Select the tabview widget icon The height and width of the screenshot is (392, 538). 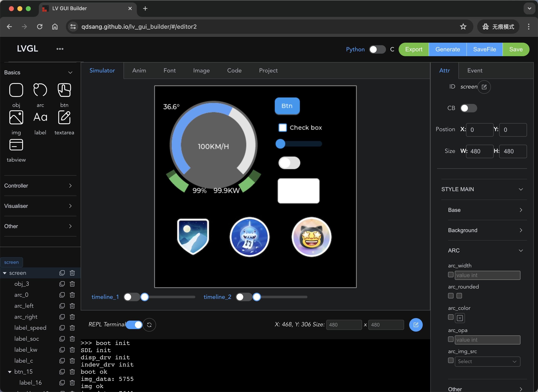16,145
